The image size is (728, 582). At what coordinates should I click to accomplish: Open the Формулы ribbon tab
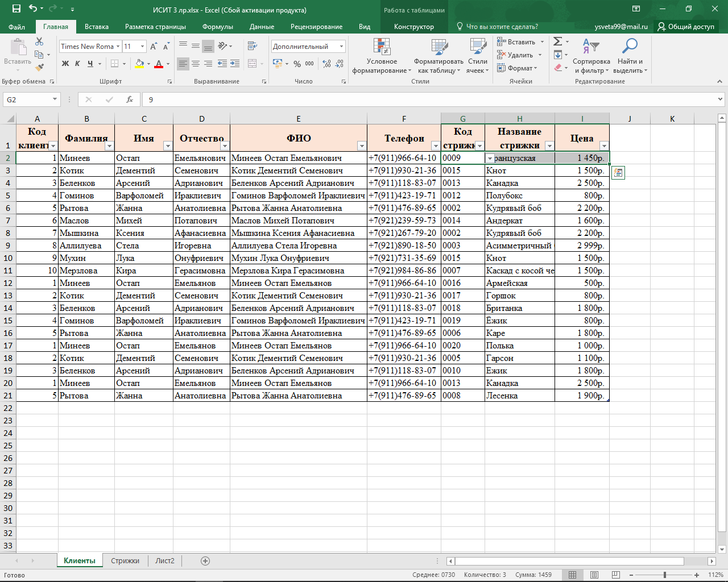pyautogui.click(x=217, y=27)
